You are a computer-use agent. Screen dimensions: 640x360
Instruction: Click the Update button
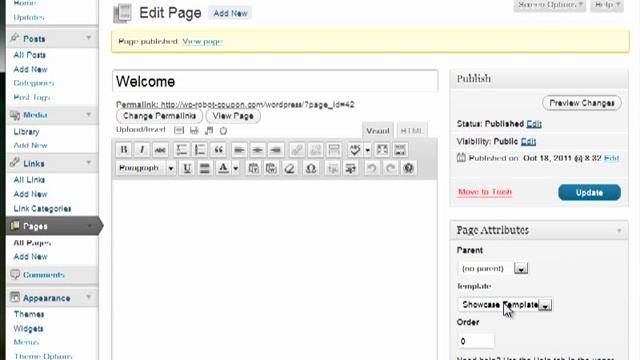589,192
